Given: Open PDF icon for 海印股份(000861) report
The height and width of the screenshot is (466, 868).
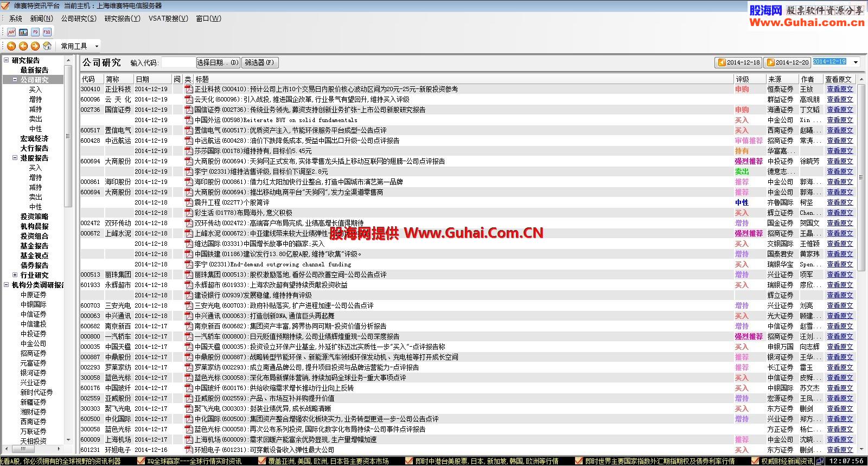Looking at the screenshot, I should 189,182.
